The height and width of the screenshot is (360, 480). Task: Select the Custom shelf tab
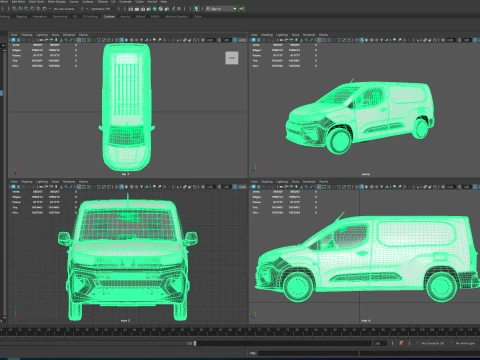109,16
